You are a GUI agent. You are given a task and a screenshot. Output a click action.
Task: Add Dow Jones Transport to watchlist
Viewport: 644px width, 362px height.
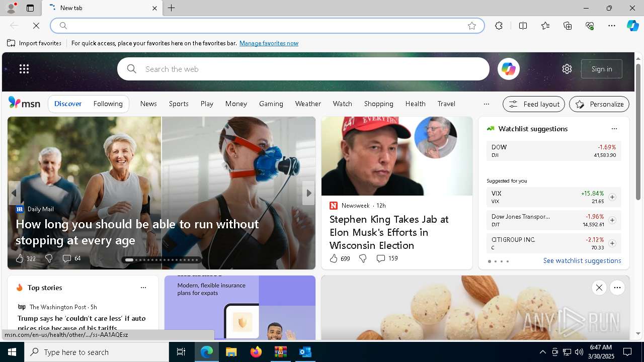coord(612,220)
